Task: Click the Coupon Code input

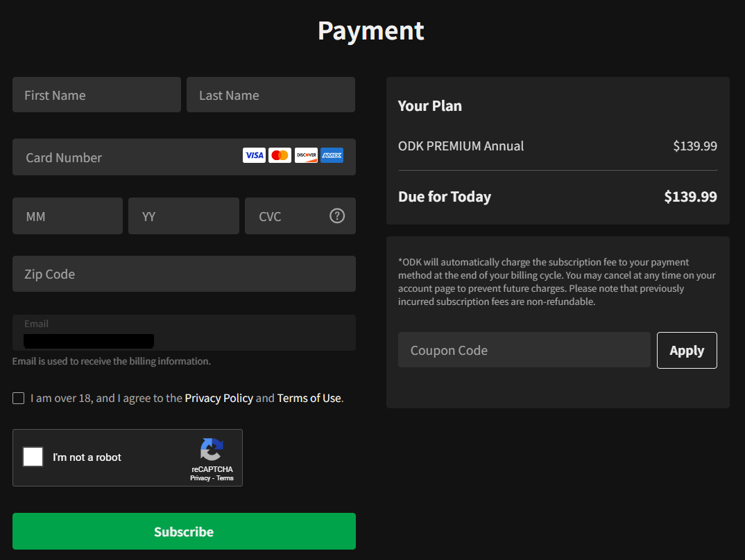Action: pos(524,350)
